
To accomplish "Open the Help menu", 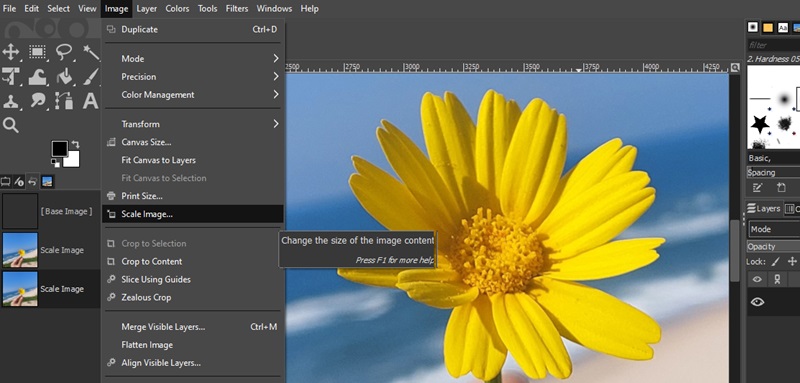I will (309, 9).
